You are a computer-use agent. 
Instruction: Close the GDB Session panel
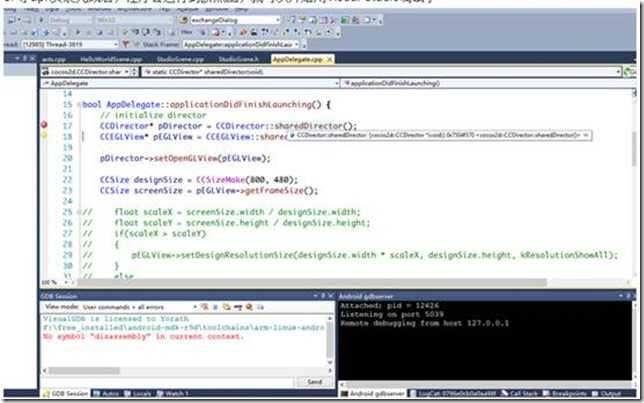[x=331, y=296]
